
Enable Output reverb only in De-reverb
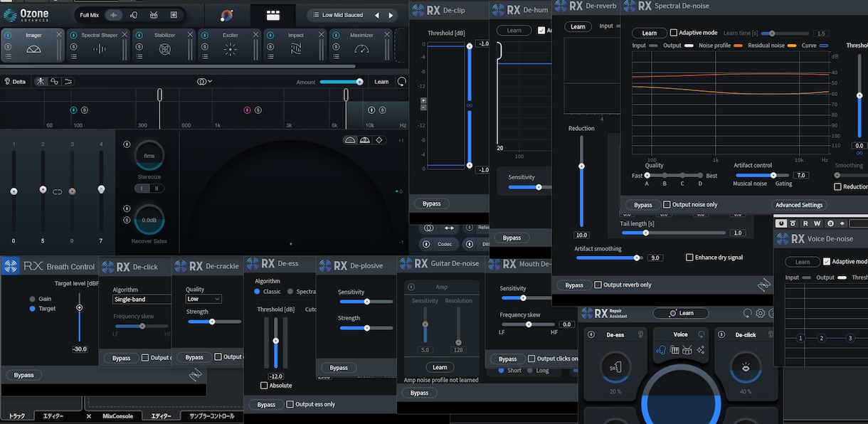coord(598,285)
